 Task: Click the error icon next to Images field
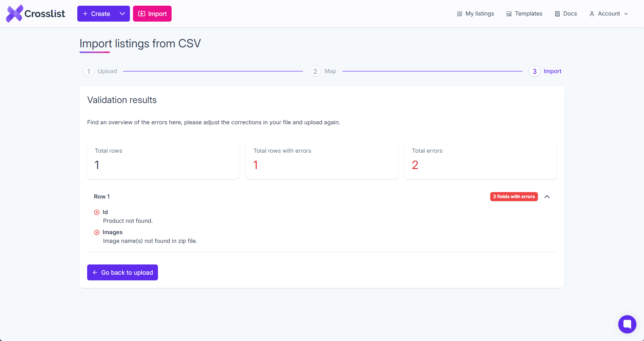97,232
